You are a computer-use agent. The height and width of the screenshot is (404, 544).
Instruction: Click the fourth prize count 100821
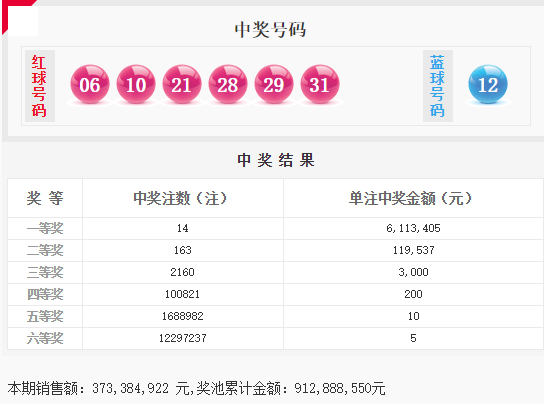182,294
